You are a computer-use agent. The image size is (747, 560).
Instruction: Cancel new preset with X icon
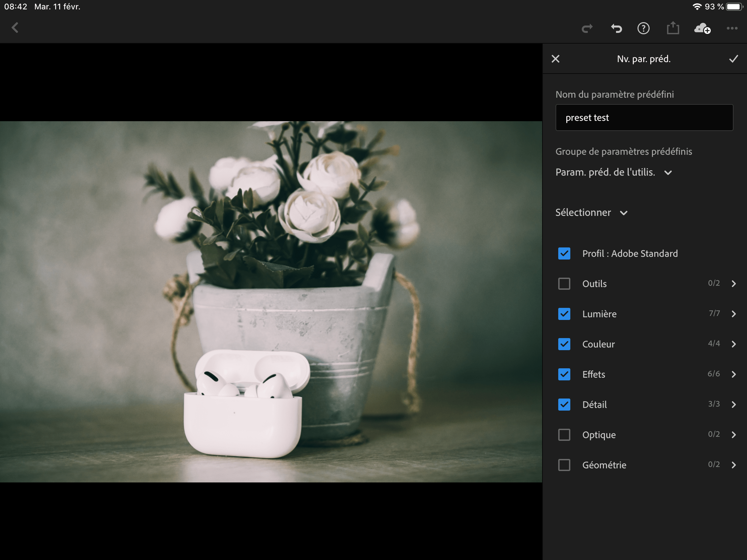click(x=556, y=59)
